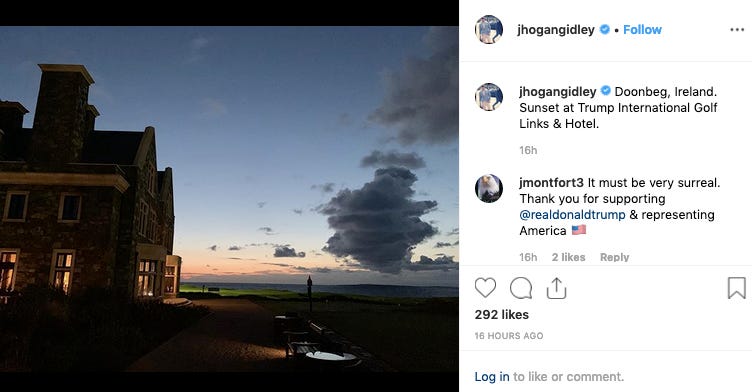Click verified badge in caption
Viewport: 752px width, 392px height.
pos(606,91)
